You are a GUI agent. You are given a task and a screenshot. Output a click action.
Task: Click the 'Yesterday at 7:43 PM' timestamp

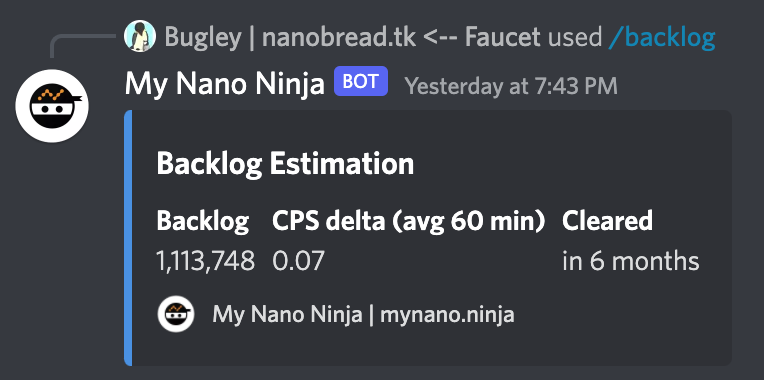pos(511,86)
